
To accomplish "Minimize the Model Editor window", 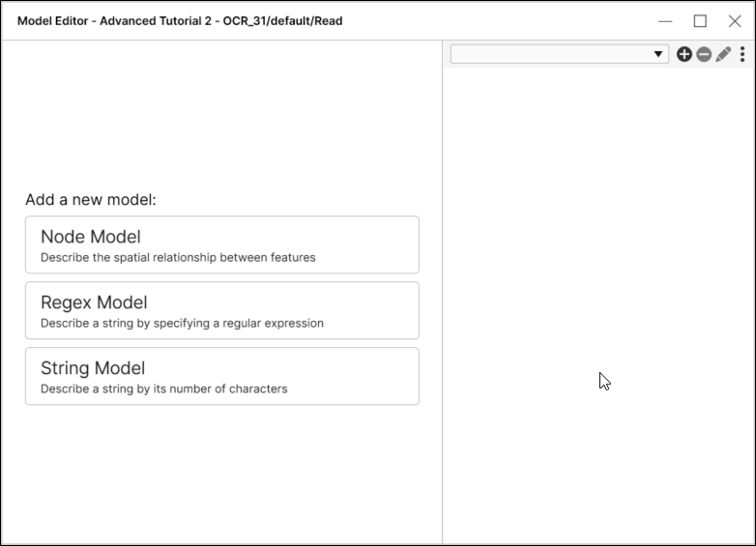I will pyautogui.click(x=665, y=20).
